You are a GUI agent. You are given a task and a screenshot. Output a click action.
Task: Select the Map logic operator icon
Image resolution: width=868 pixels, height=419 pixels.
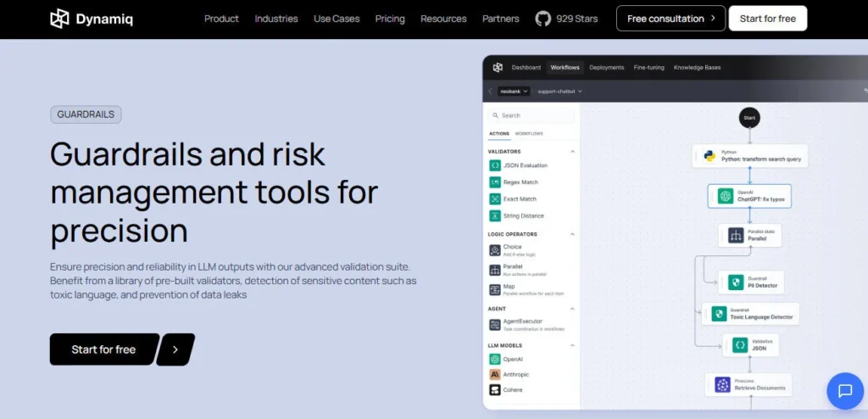click(495, 290)
